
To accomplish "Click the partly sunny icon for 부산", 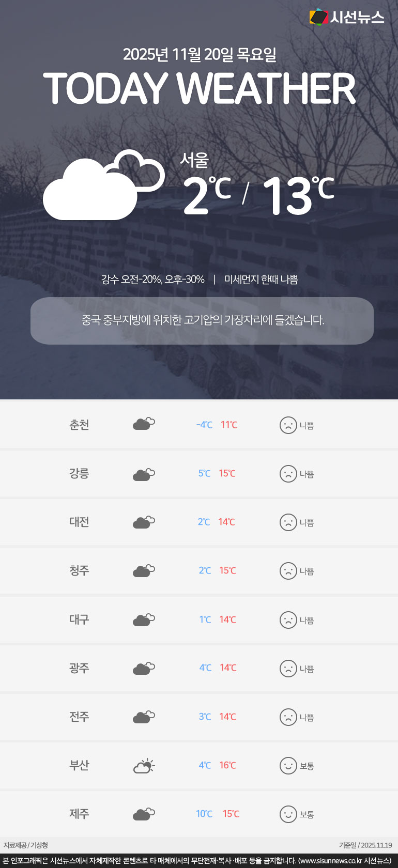I will click(144, 765).
